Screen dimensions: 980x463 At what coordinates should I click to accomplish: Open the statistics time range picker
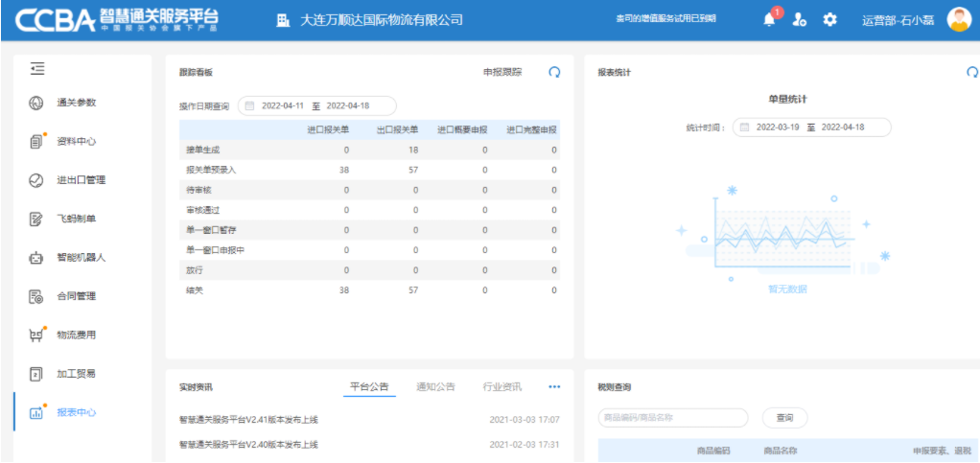(811, 127)
